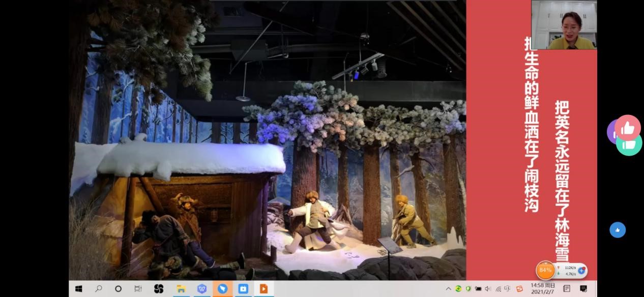Expand hidden system tray icons
644x297 pixels.
448,289
